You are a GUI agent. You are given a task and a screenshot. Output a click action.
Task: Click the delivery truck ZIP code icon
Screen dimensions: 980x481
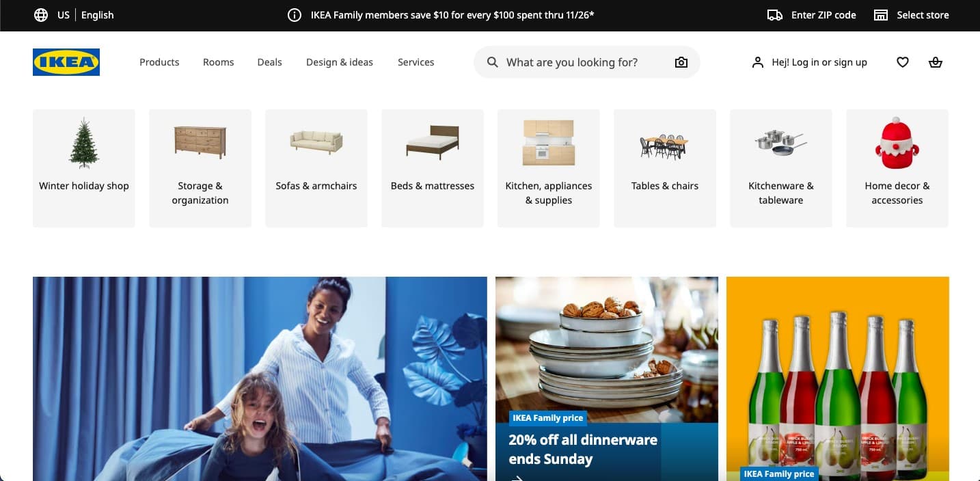pyautogui.click(x=775, y=15)
